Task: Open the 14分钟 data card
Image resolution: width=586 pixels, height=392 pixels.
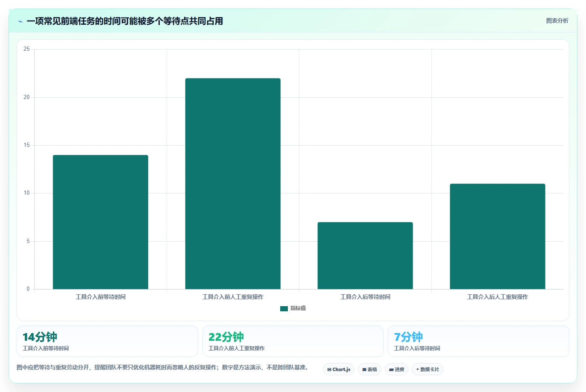Action: [x=107, y=341]
